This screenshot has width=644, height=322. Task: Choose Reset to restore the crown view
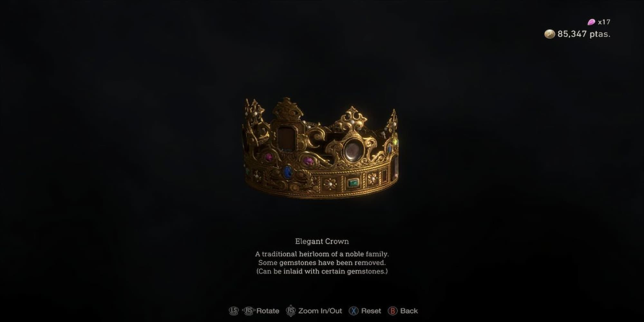(x=371, y=311)
